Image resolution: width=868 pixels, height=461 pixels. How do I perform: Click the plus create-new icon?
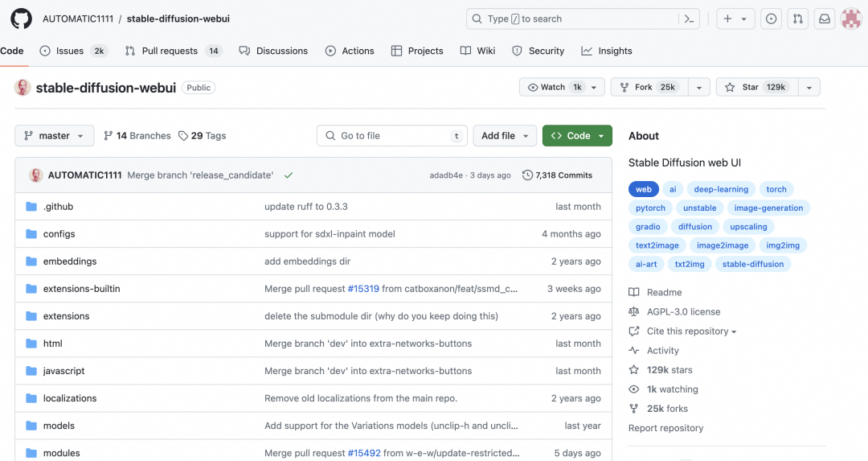tap(727, 19)
